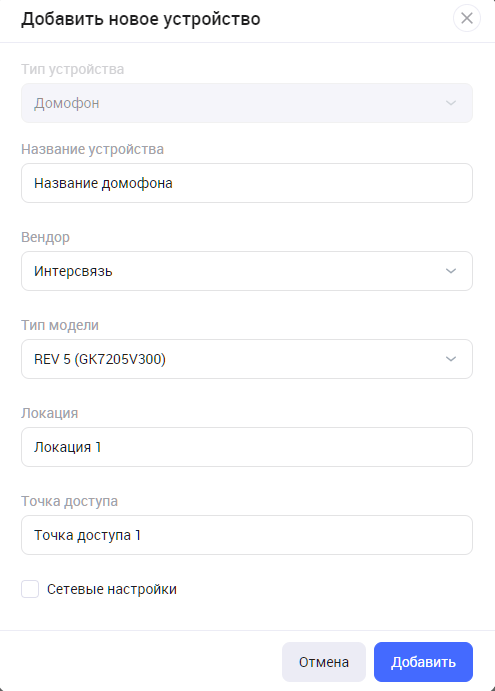Click into the Локация 1 field
Viewport: 495px width, 691px height.
coord(247,447)
